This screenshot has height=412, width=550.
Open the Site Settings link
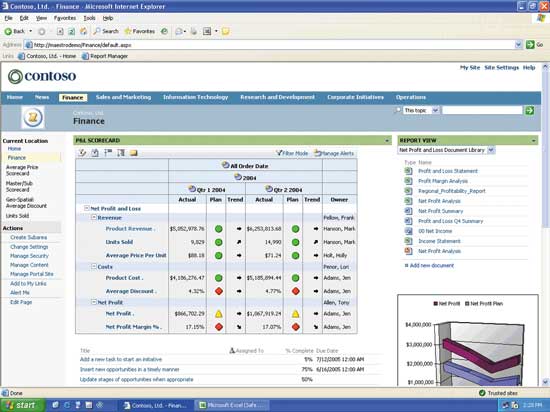pyautogui.click(x=501, y=67)
